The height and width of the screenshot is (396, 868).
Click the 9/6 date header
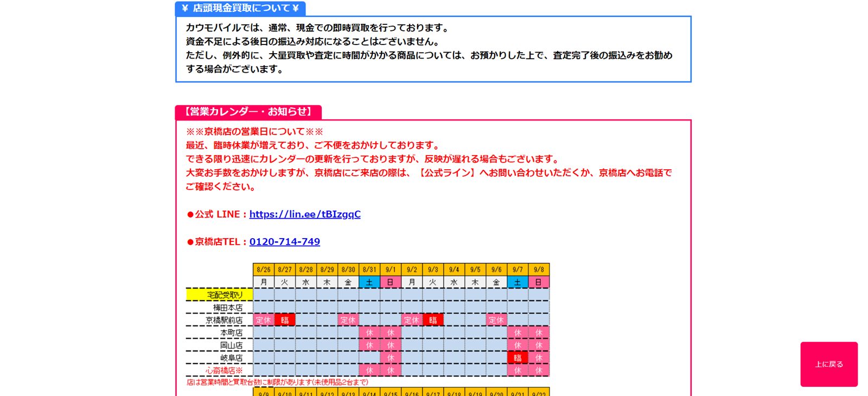(496, 270)
